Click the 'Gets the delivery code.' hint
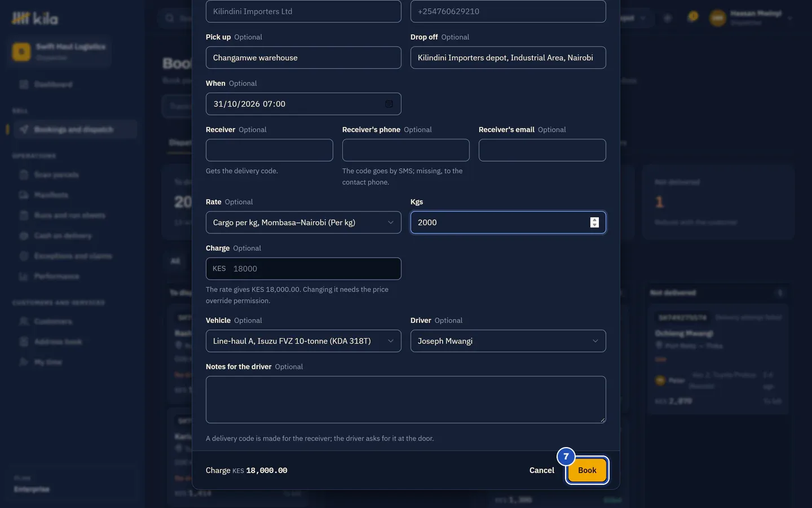 (x=242, y=171)
